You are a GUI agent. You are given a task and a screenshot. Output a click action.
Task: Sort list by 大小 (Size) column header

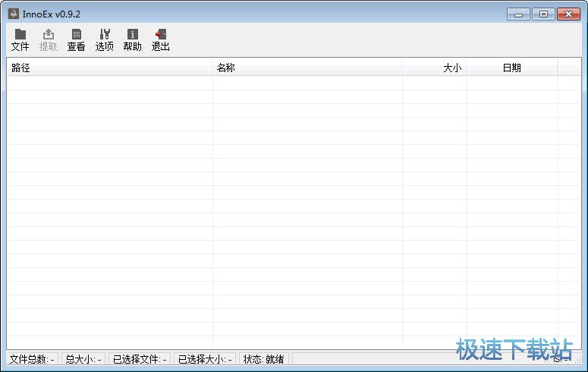[435, 68]
